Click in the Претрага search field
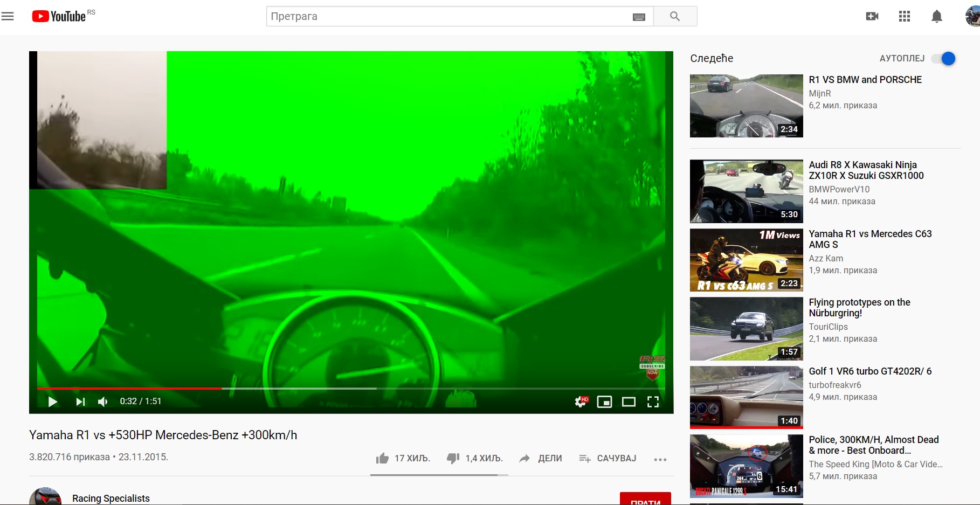This screenshot has height=505, width=980. tap(450, 16)
